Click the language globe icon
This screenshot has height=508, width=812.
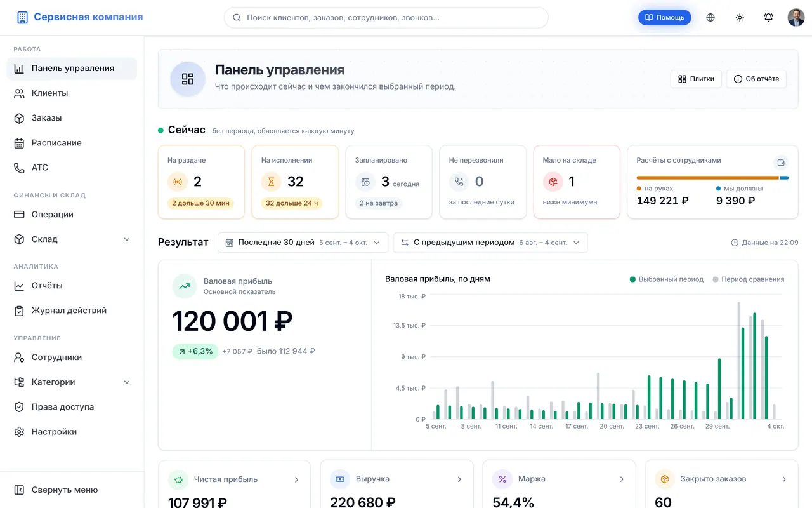click(710, 18)
